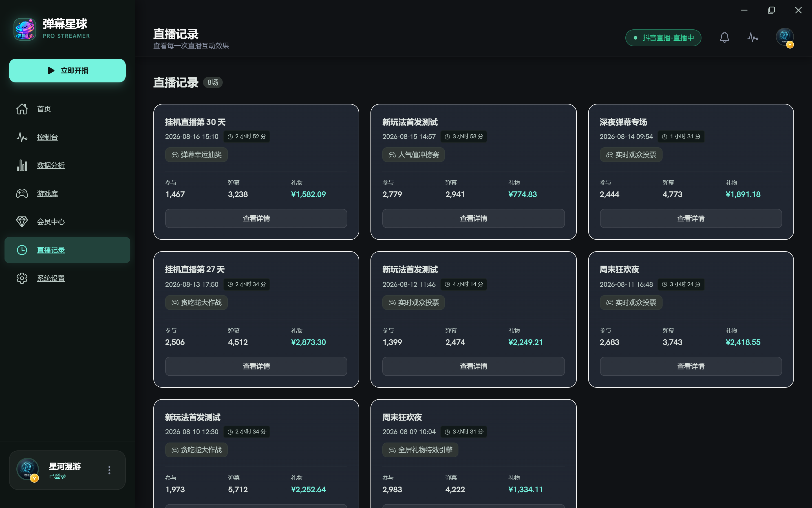Click the 直播记录 clock icon
Image resolution: width=812 pixels, height=508 pixels.
pos(22,250)
